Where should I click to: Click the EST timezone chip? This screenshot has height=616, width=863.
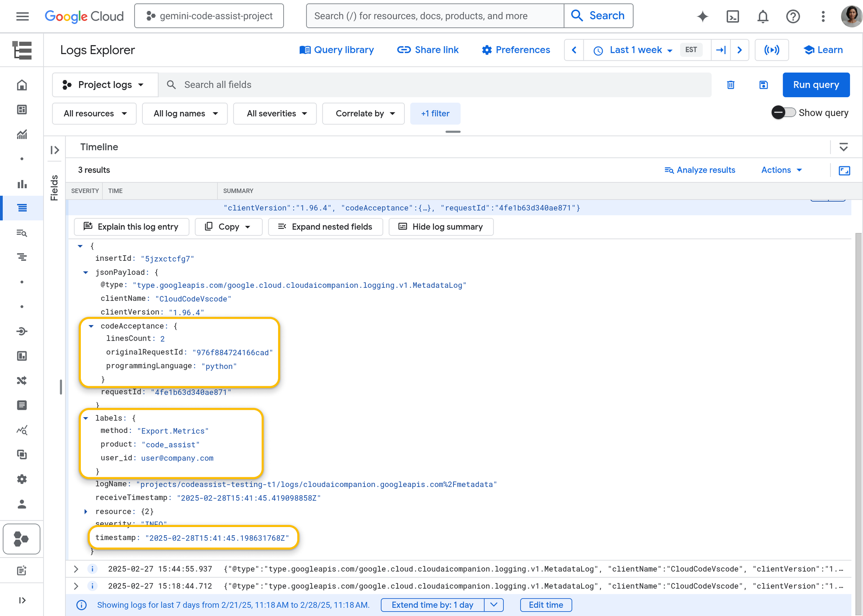[691, 50]
